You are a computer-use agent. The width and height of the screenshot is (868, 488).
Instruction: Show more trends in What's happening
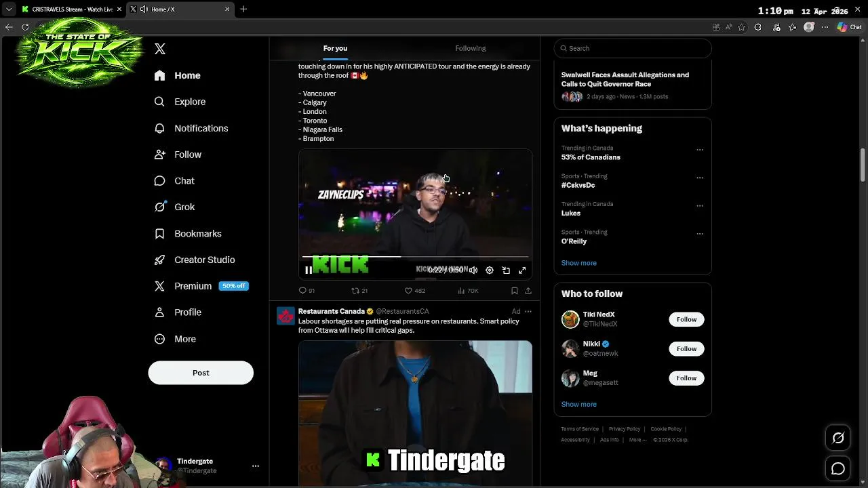[579, 263]
